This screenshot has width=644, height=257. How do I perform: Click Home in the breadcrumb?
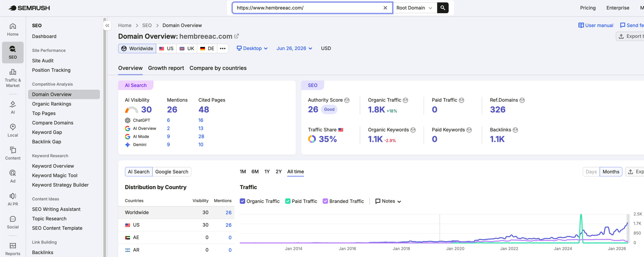(125, 25)
